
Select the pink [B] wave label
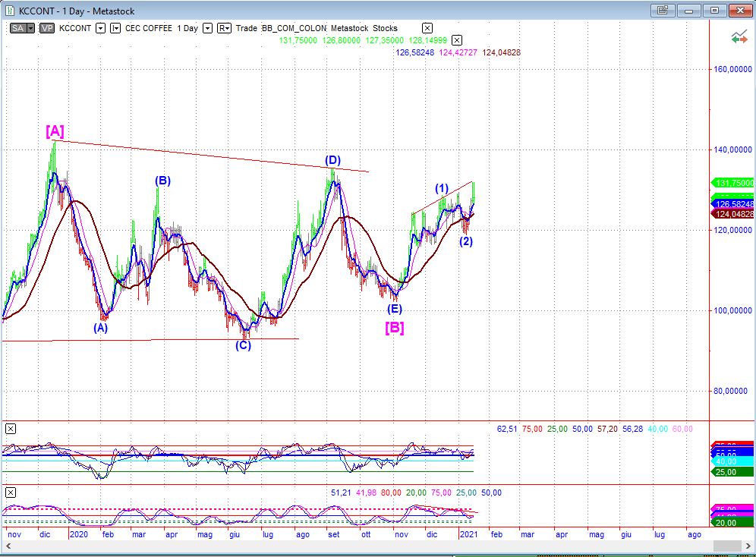pyautogui.click(x=394, y=328)
